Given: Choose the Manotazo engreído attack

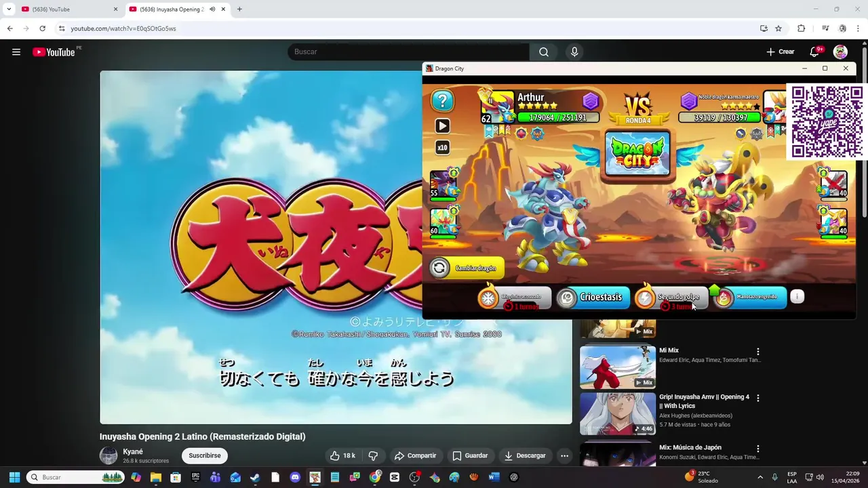Looking at the screenshot, I should (x=751, y=297).
